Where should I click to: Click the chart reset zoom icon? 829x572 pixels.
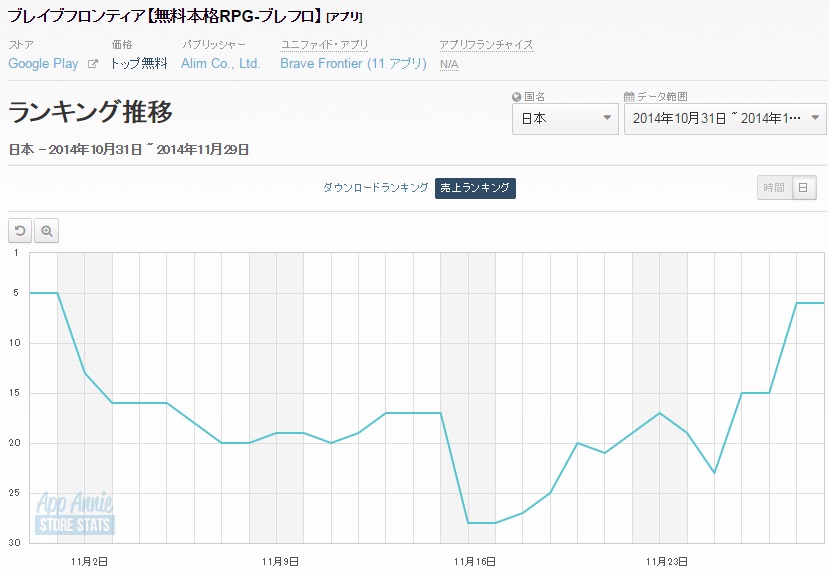coord(20,231)
